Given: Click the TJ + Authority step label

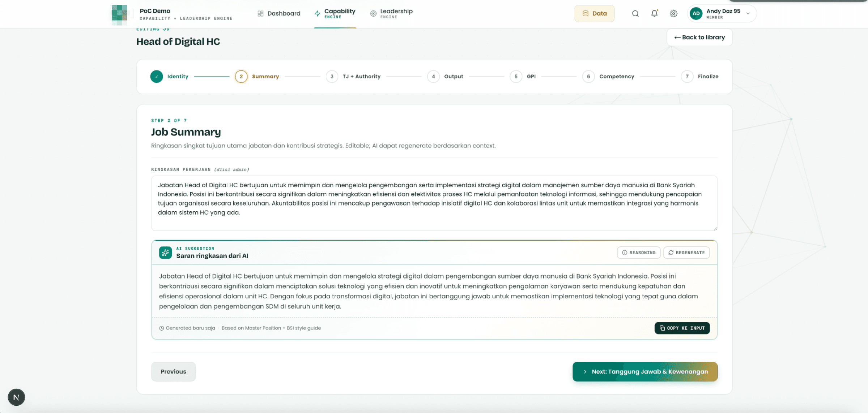Looking at the screenshot, I should (x=362, y=77).
